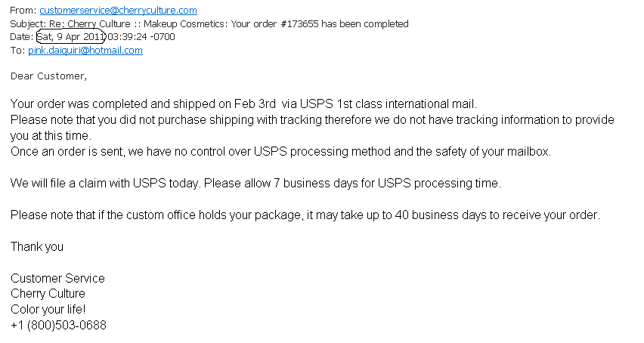Open the pink.daiquiri@hotmail.com recipient link
644x343 pixels.
pos(85,51)
